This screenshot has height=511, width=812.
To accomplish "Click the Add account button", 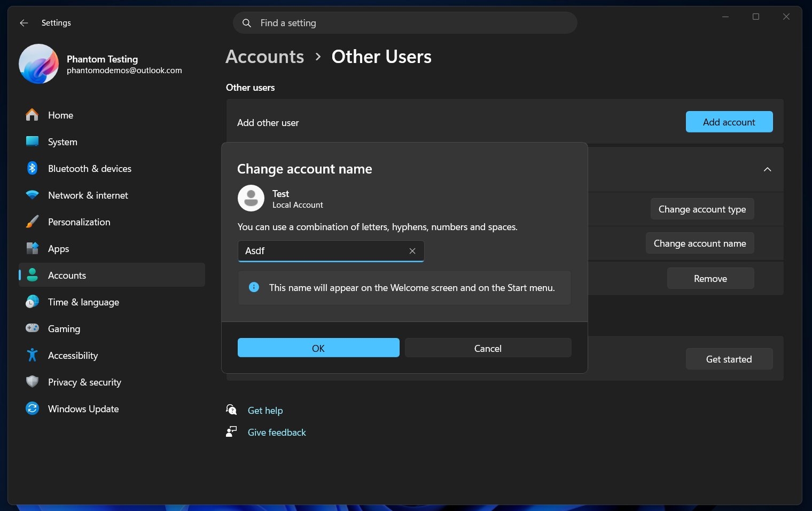I will (x=729, y=122).
